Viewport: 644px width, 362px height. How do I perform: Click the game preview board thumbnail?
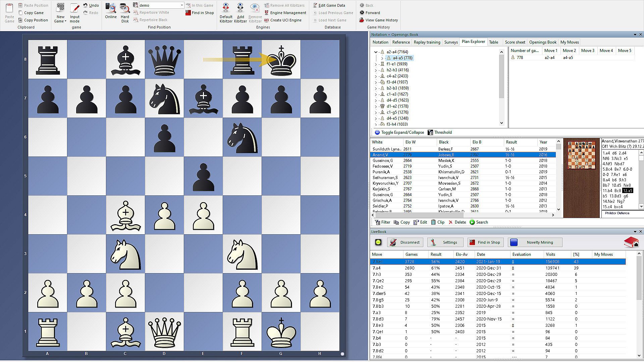581,155
